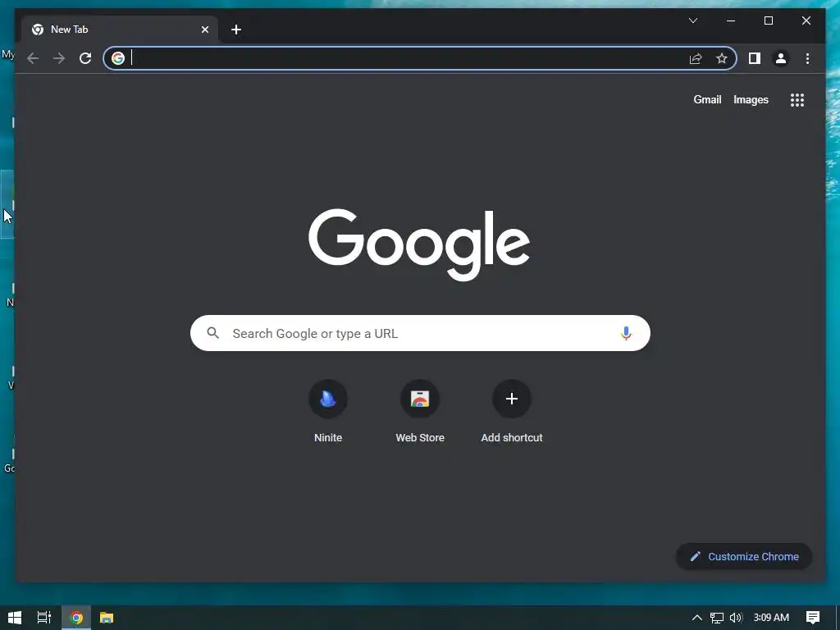Open the Action Center notifications icon
Viewport: 840px width, 630px height.
813,618
